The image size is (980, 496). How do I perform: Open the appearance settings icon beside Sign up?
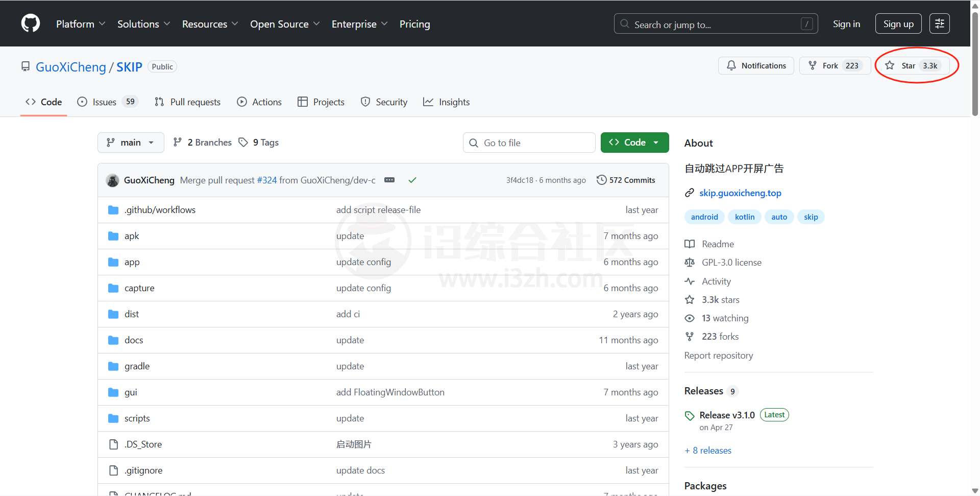click(x=939, y=23)
